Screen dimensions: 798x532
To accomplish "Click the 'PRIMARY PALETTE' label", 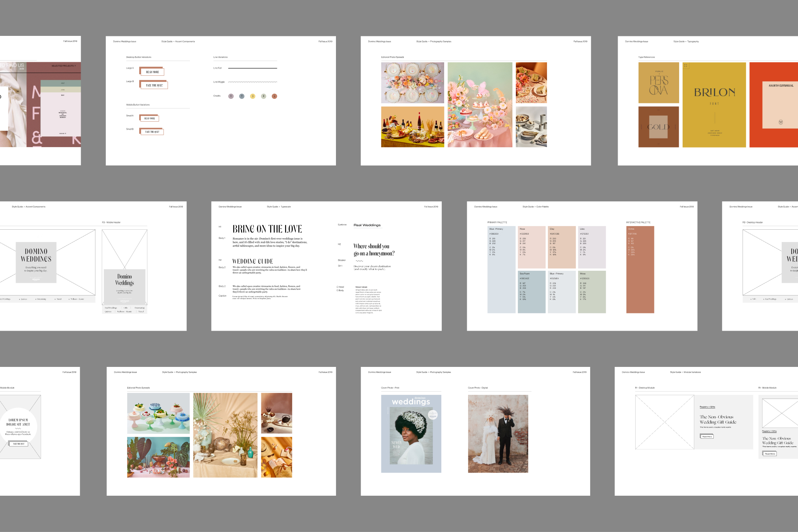I will tap(497, 222).
